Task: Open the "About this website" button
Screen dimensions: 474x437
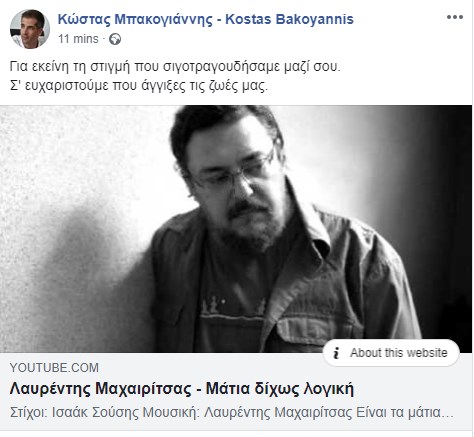Action: pyautogui.click(x=391, y=353)
